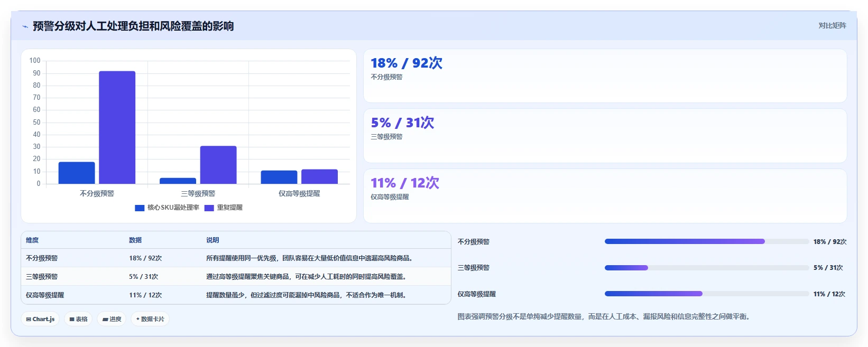Click 三等级预警 chart x-axis label
Screen dimensions: 868x347
pyautogui.click(x=198, y=194)
